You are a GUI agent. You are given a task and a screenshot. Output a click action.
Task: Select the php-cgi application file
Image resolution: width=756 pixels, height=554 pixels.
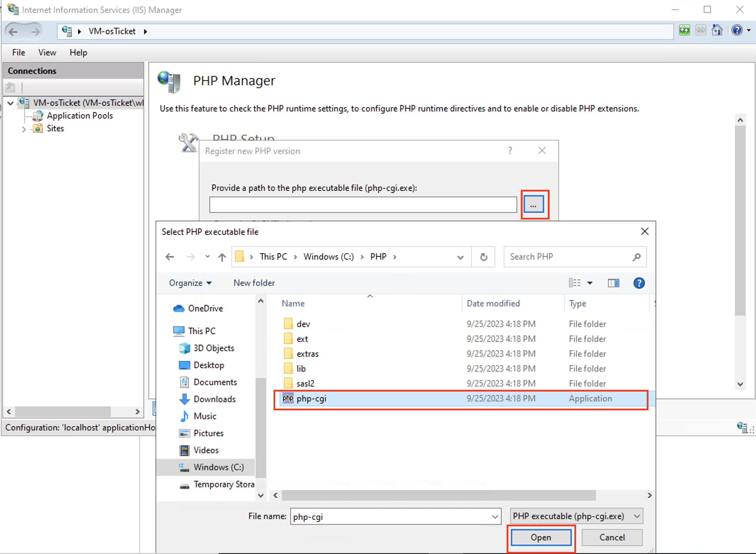point(311,399)
